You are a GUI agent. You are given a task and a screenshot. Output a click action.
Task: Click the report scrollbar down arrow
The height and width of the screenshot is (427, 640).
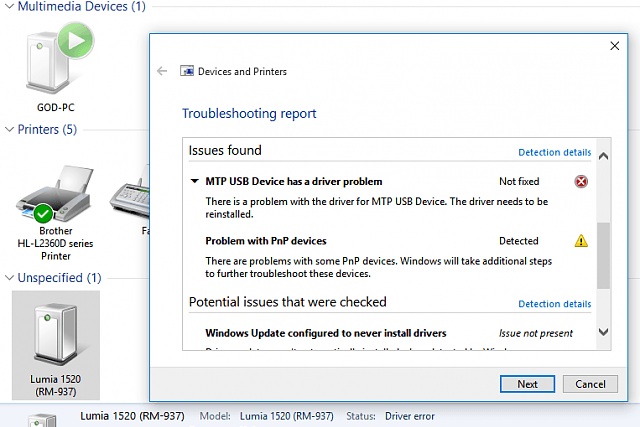tap(603, 332)
